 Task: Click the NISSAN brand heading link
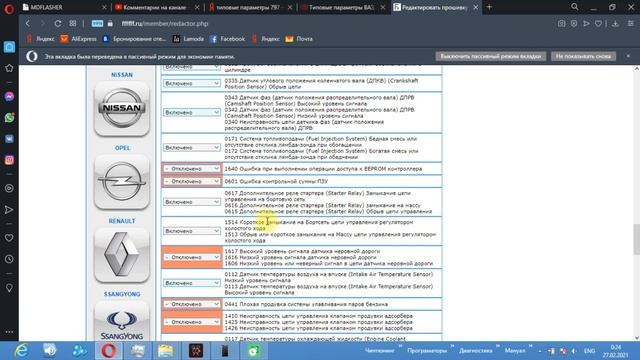point(122,75)
